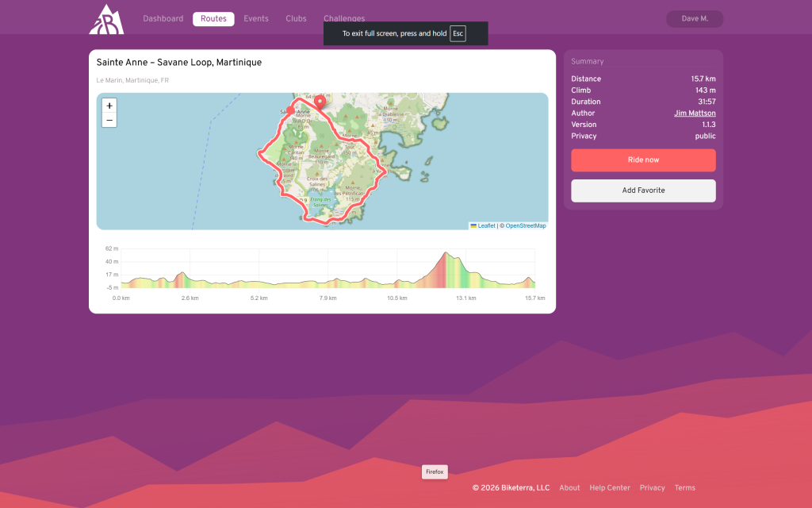812x508 pixels.
Task: Click the Biketerra mountain logo
Action: [x=106, y=19]
